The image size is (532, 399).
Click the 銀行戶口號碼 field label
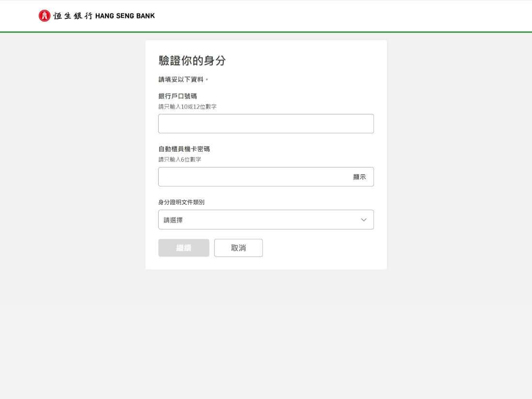point(177,96)
